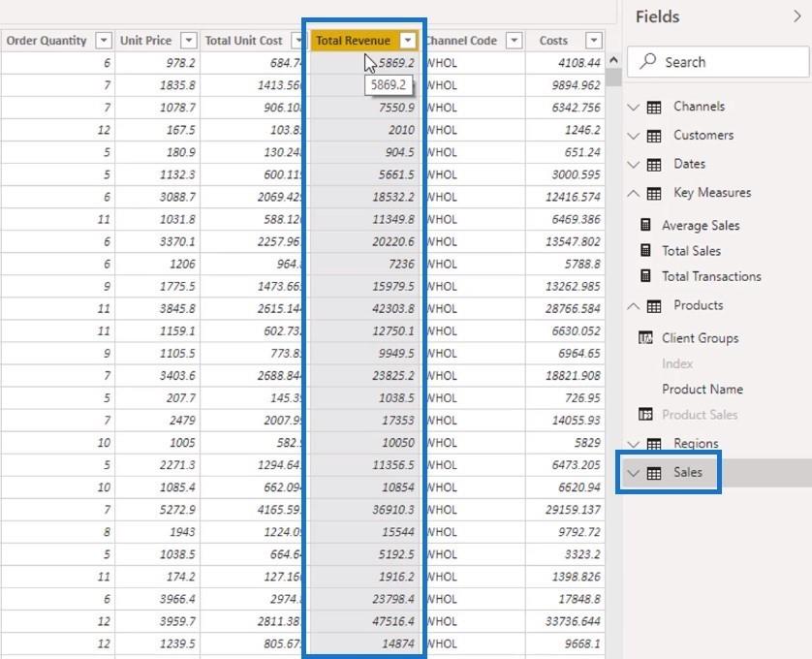Image resolution: width=812 pixels, height=659 pixels.
Task: Click Unit Price cell 5272.9
Action: click(x=157, y=510)
